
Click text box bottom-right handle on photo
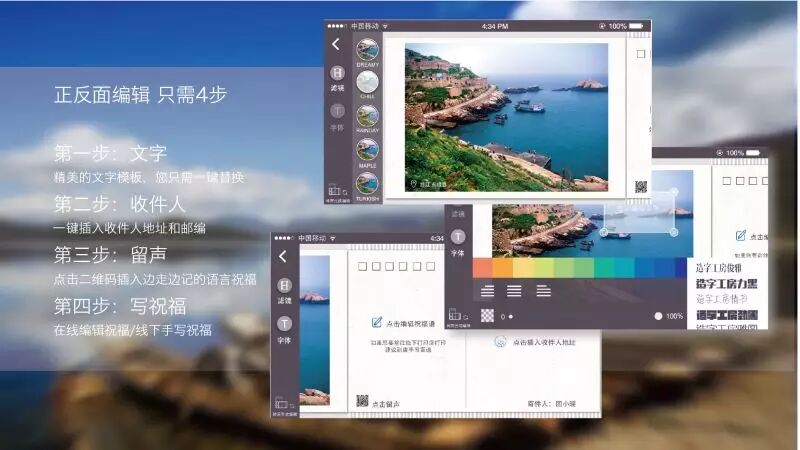click(673, 233)
